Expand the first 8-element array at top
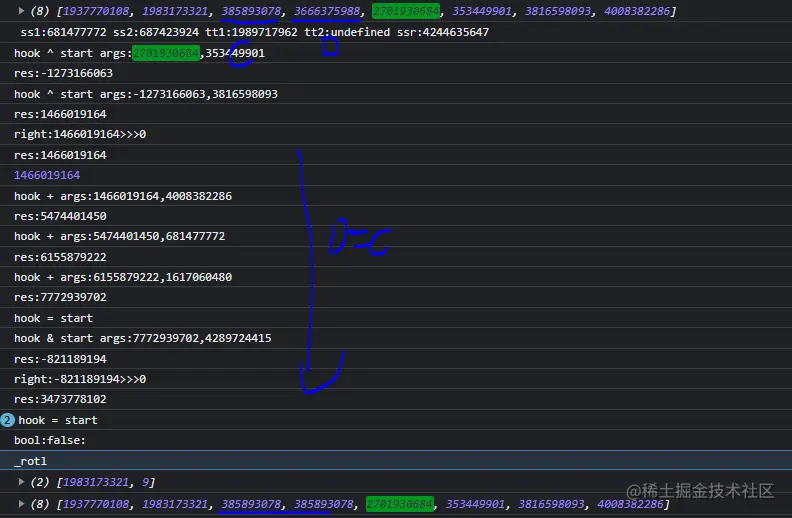This screenshot has width=792, height=518. click(x=21, y=11)
